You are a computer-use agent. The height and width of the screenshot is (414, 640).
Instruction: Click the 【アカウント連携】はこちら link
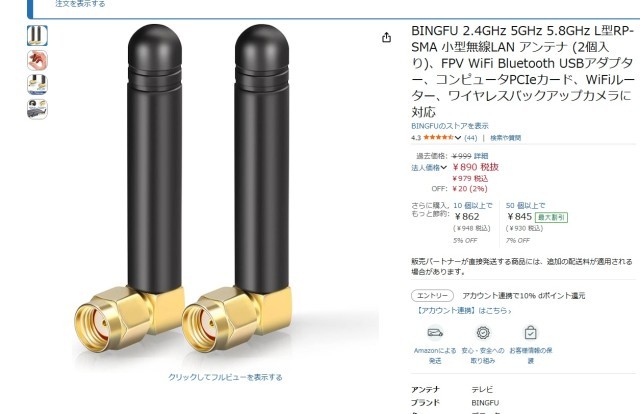pos(463,311)
